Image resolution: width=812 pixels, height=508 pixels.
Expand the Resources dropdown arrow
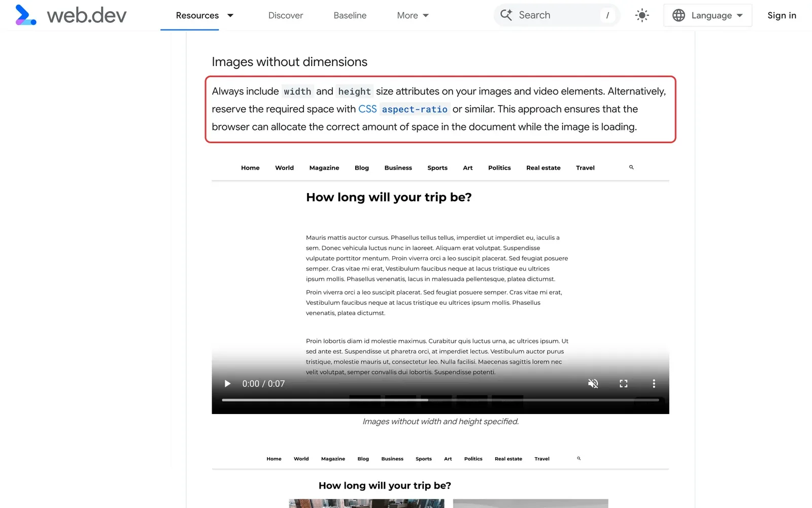pos(230,15)
